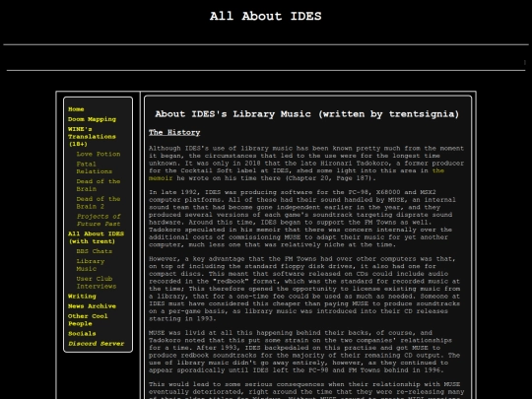Screen dimensions: 532x399
Task: Open the Projects of Future Past link
Action: coord(99,220)
